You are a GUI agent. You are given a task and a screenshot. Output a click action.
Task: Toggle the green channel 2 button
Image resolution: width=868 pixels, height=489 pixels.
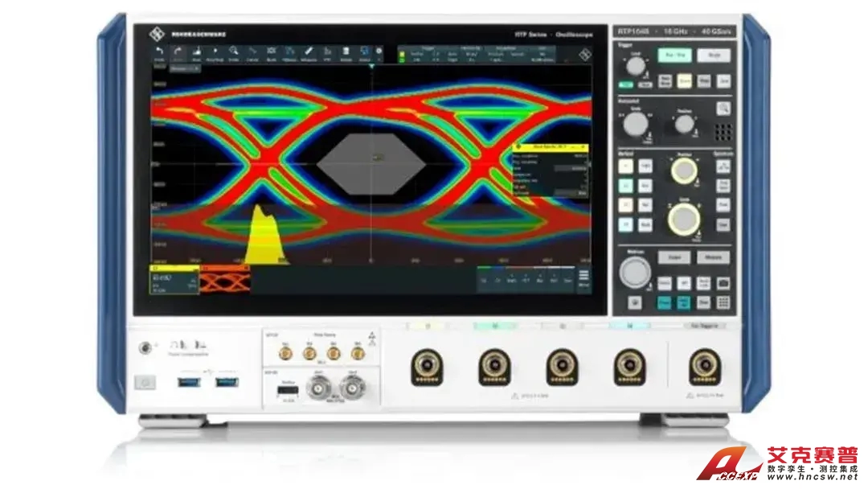[625, 185]
